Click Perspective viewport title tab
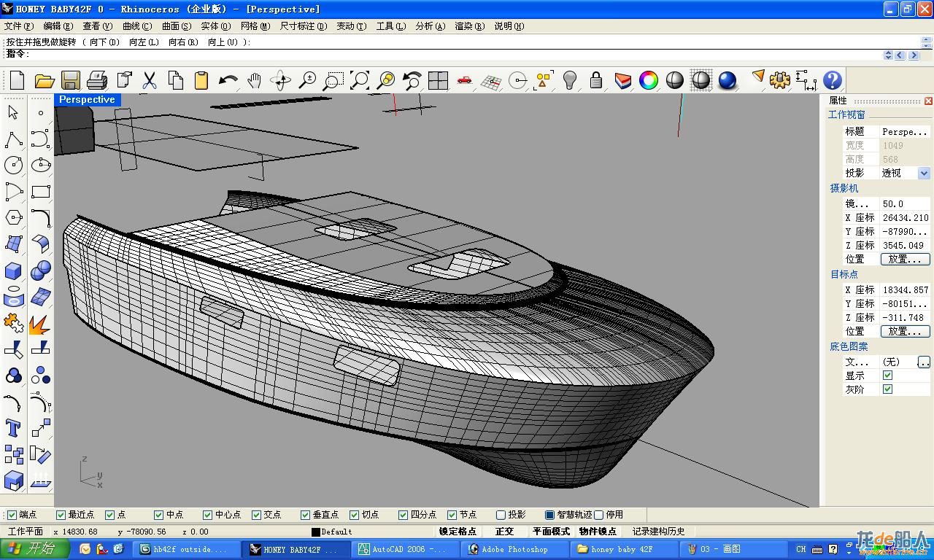Image resolution: width=934 pixels, height=560 pixels. [x=87, y=100]
